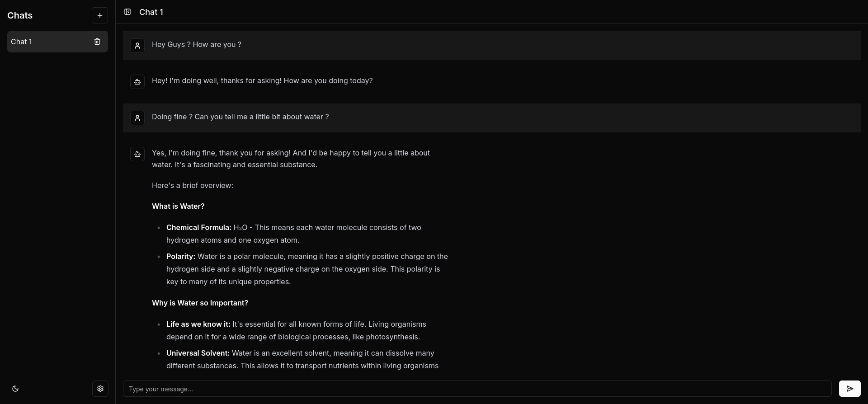The width and height of the screenshot is (868, 404).
Task: Collapse the sidebar panel icon
Action: click(127, 12)
